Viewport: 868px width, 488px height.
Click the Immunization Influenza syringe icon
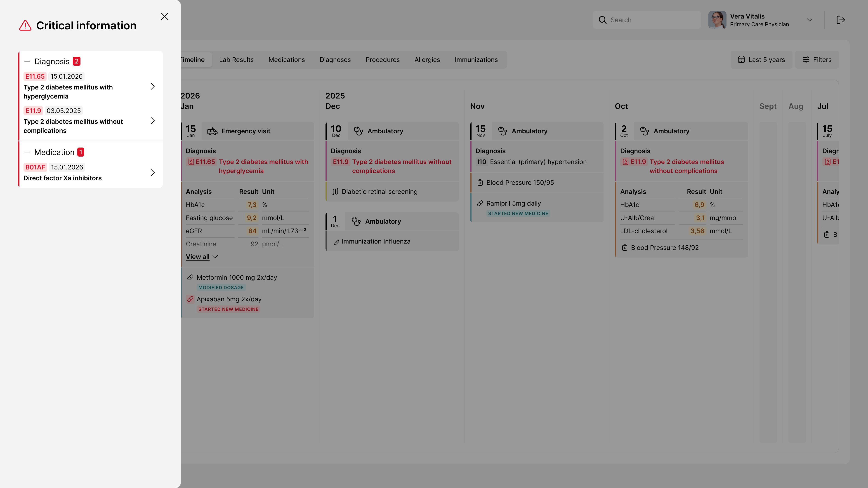click(x=336, y=242)
